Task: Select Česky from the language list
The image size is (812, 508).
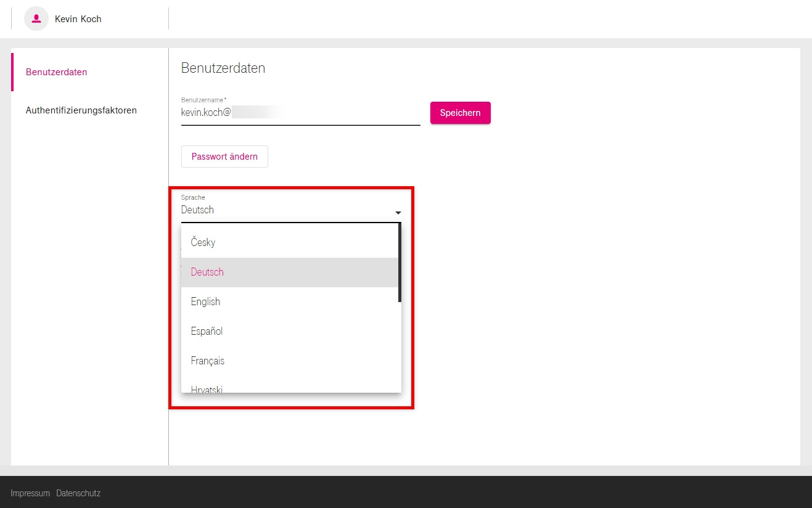Action: click(203, 242)
